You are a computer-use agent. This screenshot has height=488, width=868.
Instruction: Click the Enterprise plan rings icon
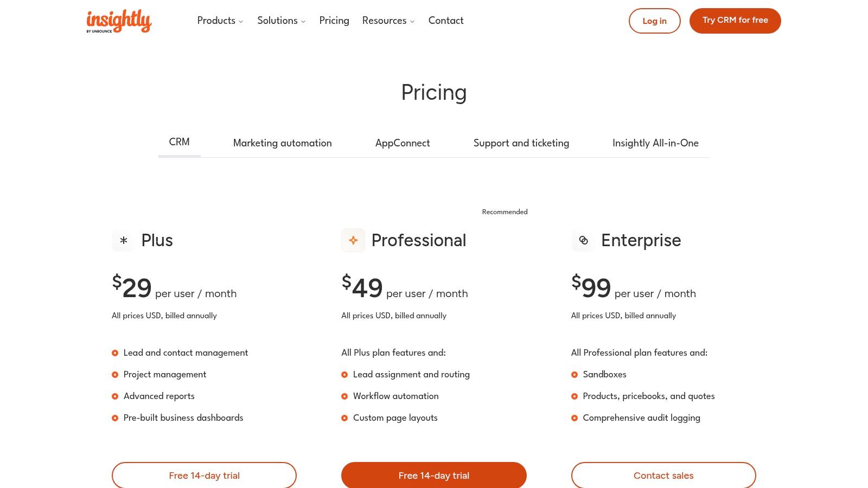583,240
